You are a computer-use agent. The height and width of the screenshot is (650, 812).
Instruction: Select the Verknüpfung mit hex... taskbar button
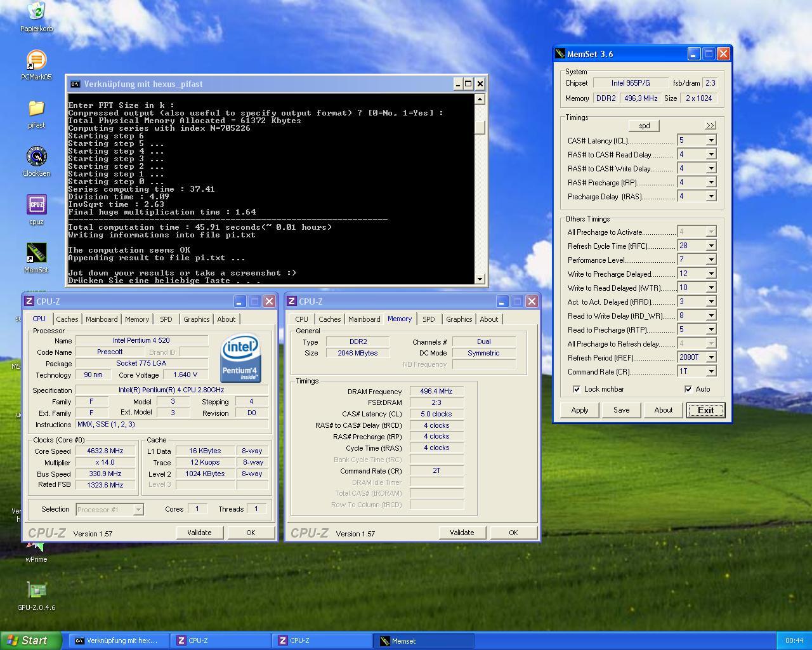pos(119,641)
